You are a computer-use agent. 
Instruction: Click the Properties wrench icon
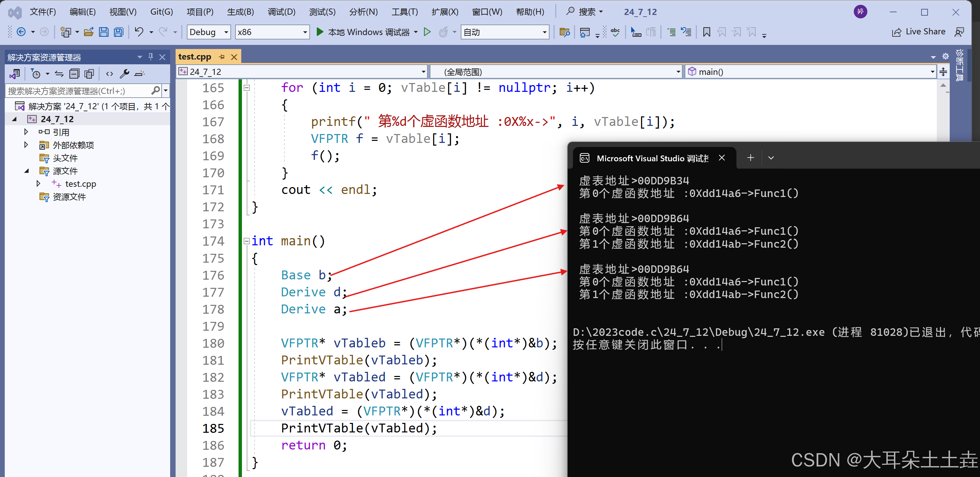click(x=125, y=74)
